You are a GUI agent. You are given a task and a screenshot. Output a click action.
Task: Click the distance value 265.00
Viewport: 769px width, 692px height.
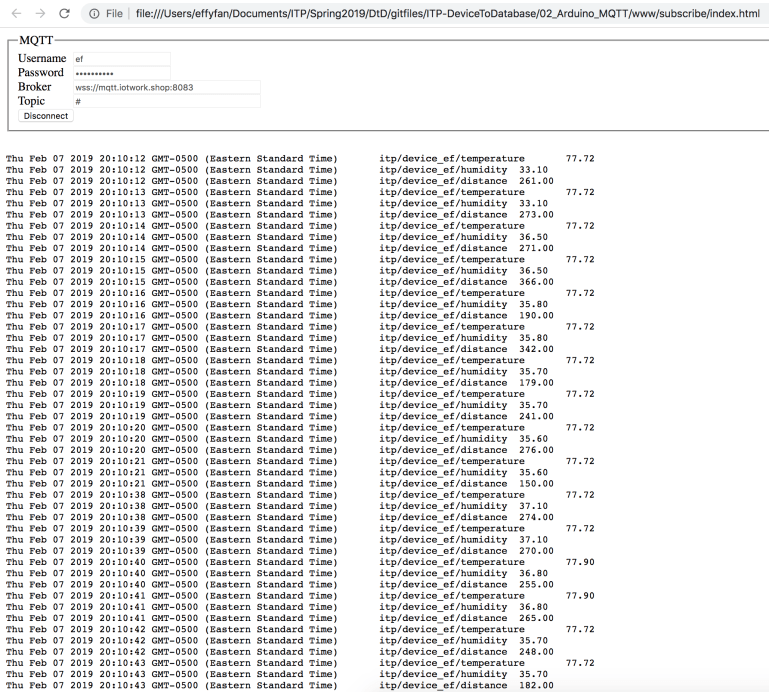[x=536, y=618]
